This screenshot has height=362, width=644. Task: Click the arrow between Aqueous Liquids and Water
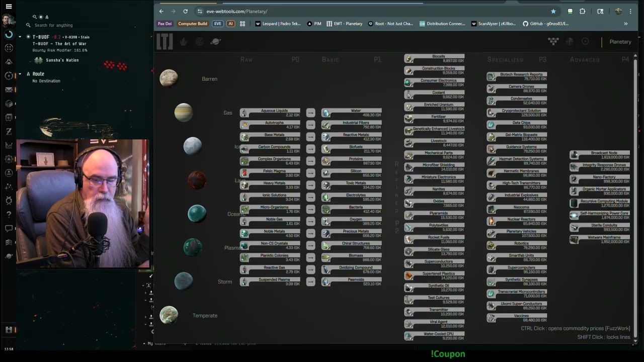point(310,113)
